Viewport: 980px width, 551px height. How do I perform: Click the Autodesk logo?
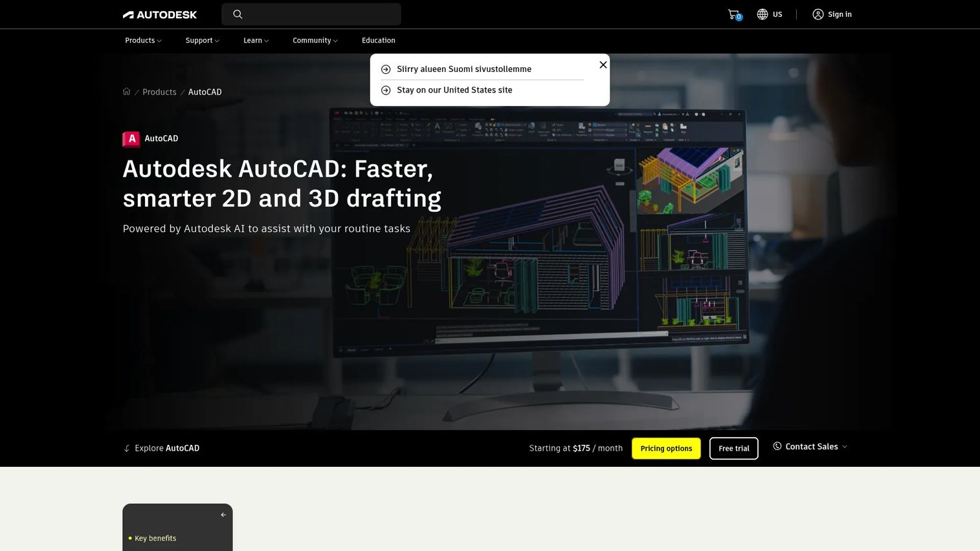click(160, 14)
